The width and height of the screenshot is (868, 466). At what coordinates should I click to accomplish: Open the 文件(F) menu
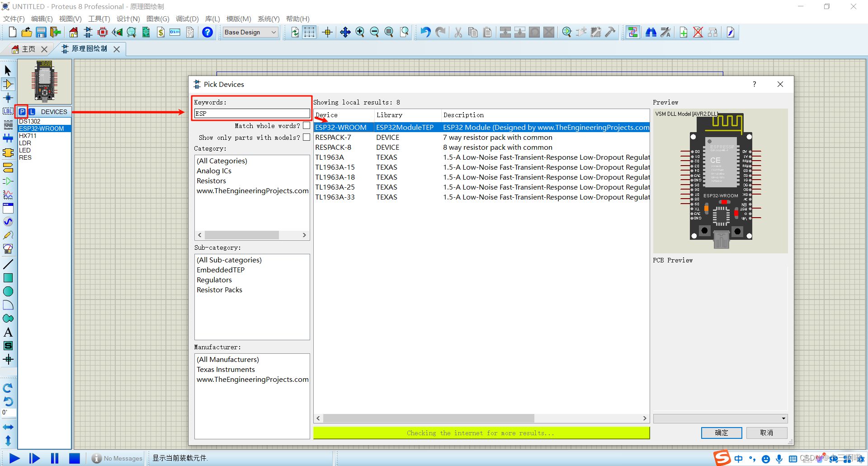tap(14, 19)
